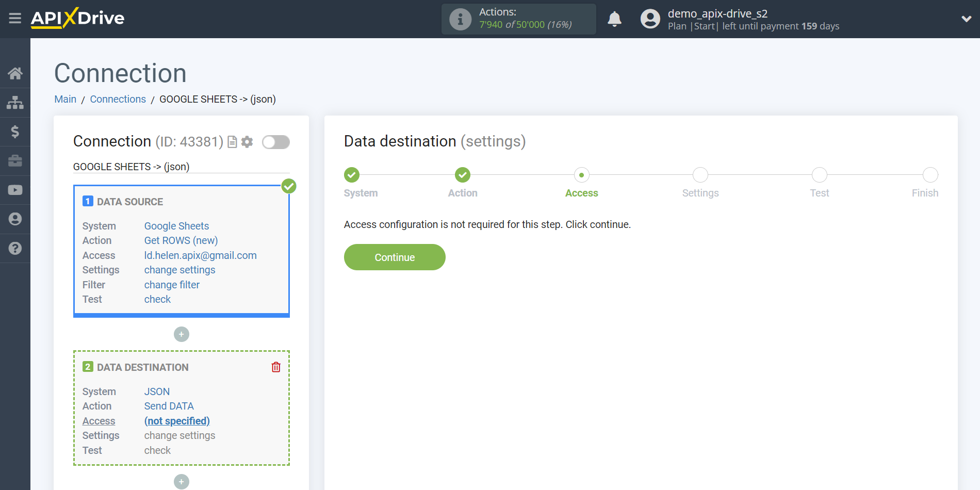Click change settings in data destination
The image size is (980, 490).
pyautogui.click(x=179, y=435)
